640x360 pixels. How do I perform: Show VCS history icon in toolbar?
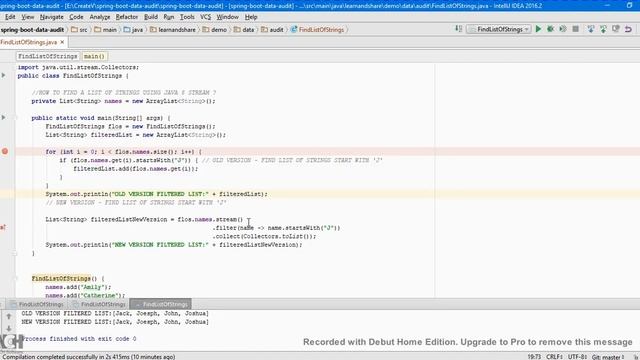click(616, 29)
